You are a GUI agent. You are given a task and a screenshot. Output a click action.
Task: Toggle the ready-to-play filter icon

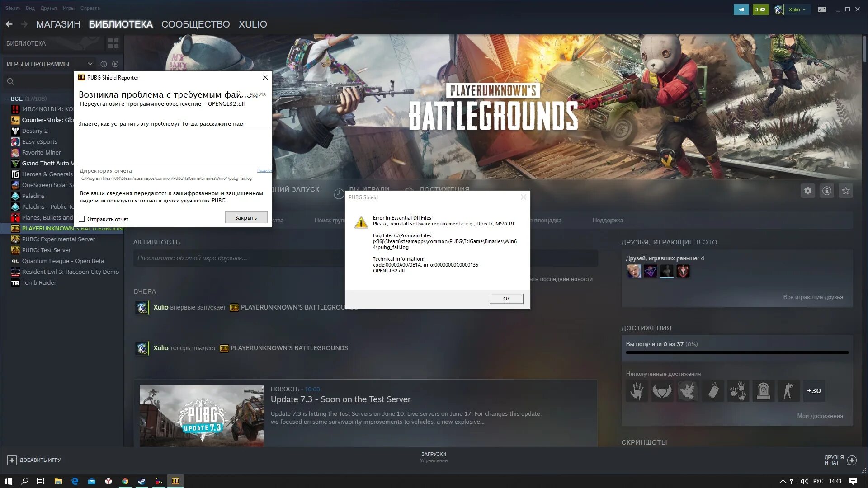pyautogui.click(x=115, y=64)
